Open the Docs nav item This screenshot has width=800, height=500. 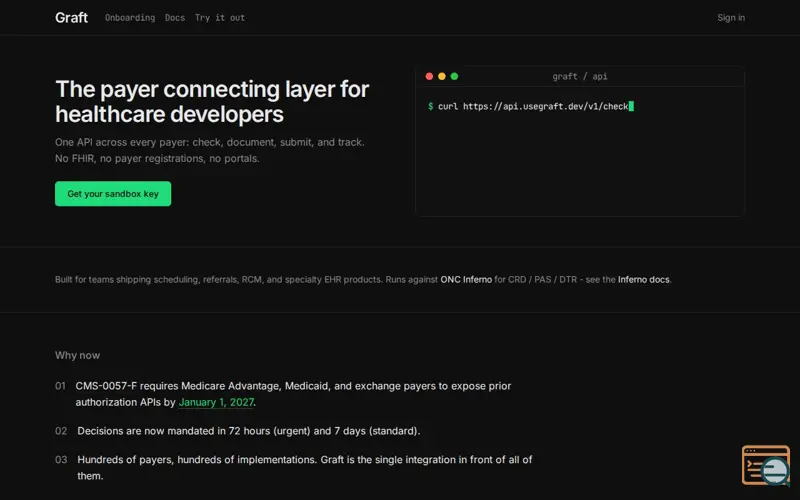click(x=174, y=18)
